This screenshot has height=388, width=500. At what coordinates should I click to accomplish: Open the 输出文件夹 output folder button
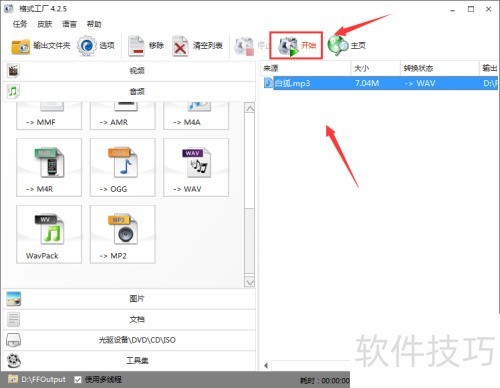tap(40, 46)
